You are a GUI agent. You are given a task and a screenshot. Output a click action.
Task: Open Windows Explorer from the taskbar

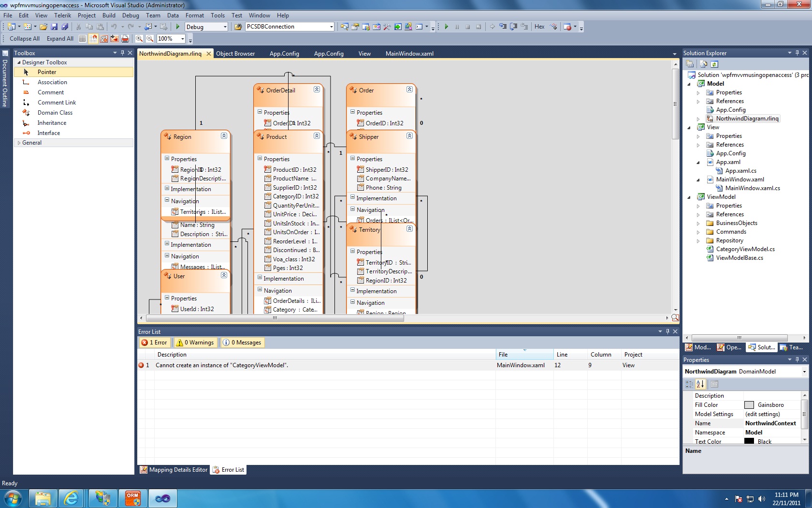pyautogui.click(x=43, y=498)
